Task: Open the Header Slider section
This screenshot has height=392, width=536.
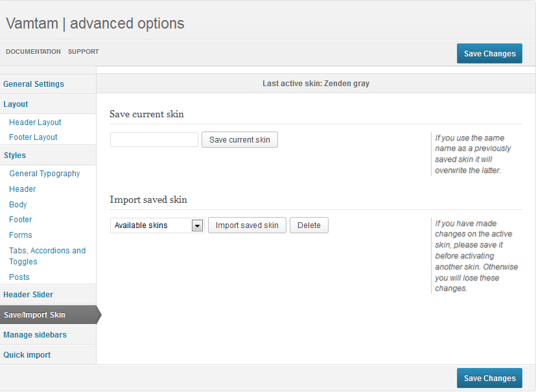Action: pyautogui.click(x=28, y=295)
